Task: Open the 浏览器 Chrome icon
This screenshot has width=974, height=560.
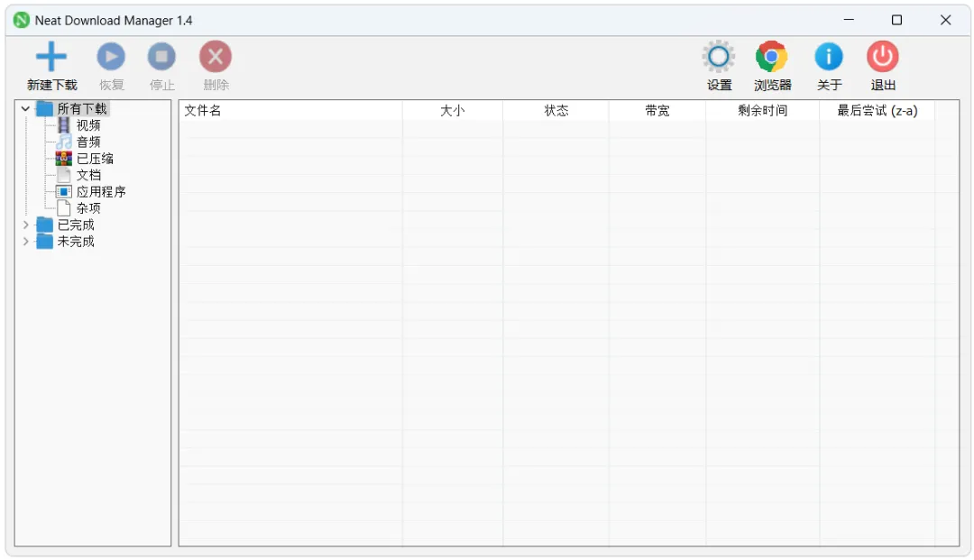Action: [771, 57]
